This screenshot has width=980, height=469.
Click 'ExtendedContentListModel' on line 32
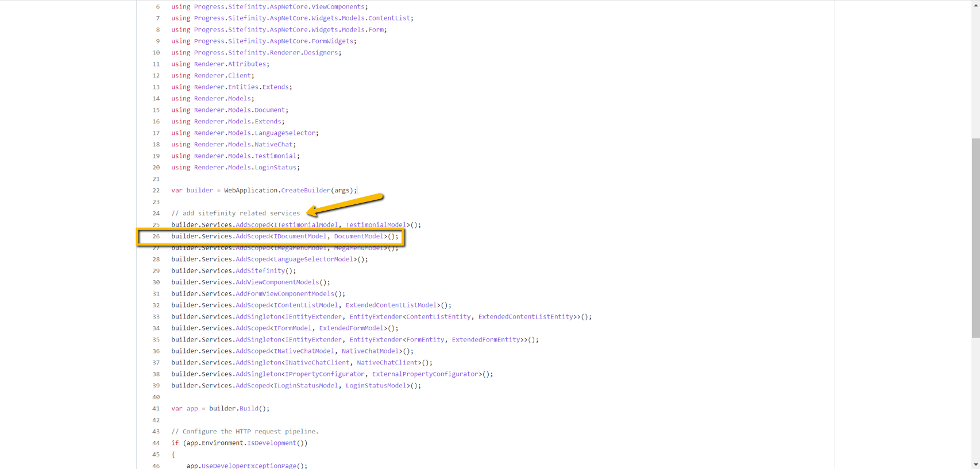coord(391,305)
